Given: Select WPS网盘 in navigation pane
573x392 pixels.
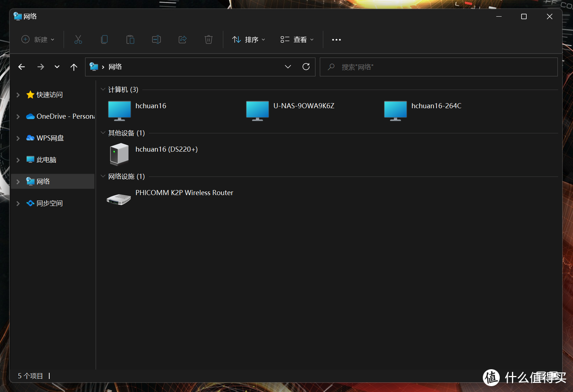Looking at the screenshot, I should [x=50, y=138].
